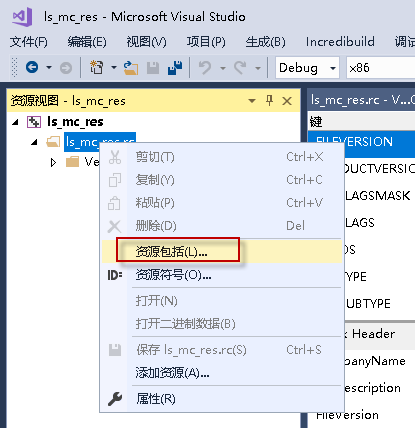Open the Redo history dropdown arrow
The image size is (415, 428).
coord(258,68)
